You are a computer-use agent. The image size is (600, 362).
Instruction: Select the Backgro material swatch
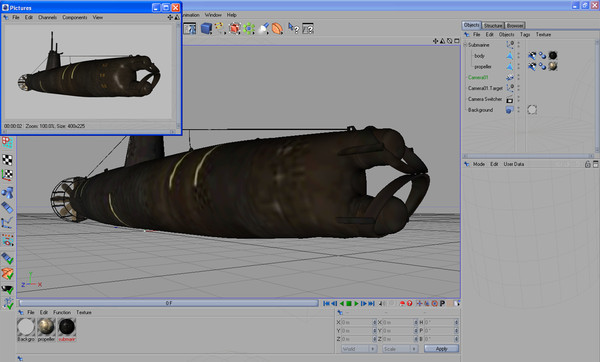pos(26,327)
